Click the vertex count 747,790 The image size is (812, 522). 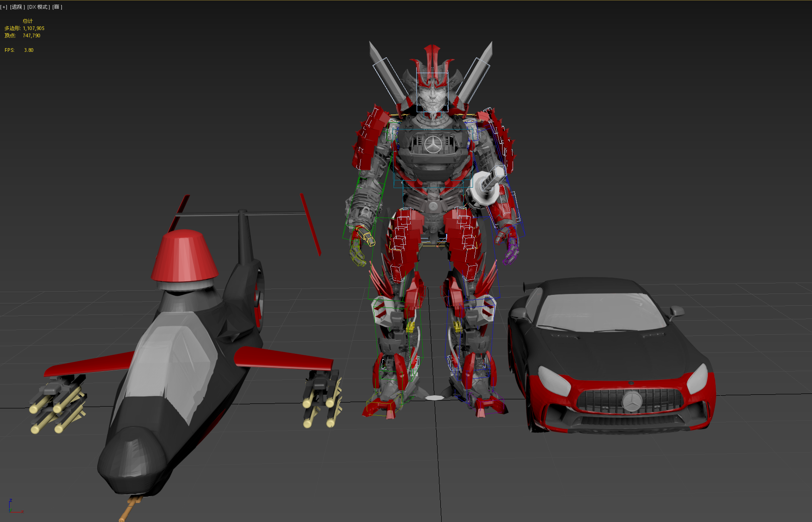click(x=31, y=35)
